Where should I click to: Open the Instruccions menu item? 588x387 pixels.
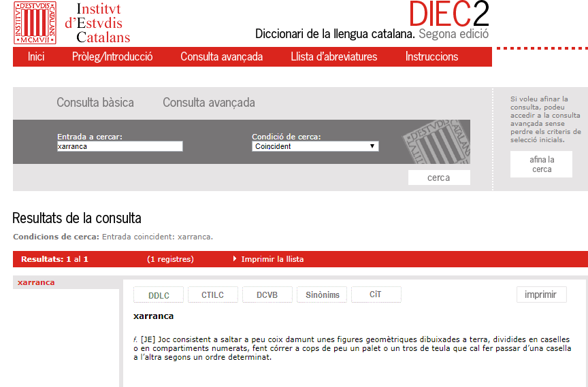click(431, 56)
